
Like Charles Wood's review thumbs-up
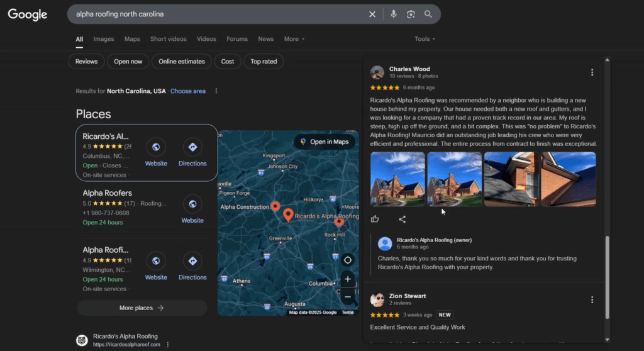375,219
